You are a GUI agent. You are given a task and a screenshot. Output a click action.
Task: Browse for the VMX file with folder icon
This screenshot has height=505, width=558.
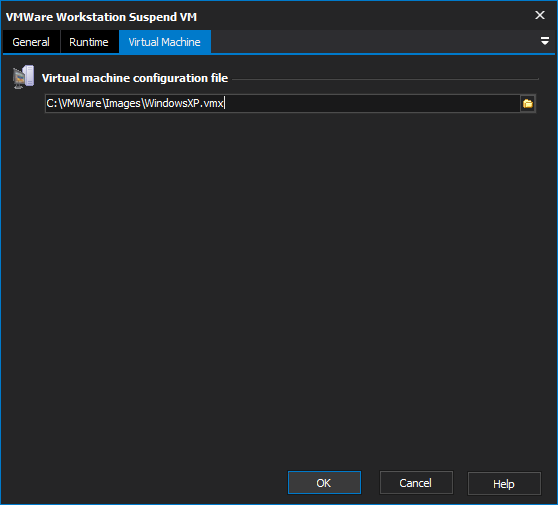click(528, 104)
